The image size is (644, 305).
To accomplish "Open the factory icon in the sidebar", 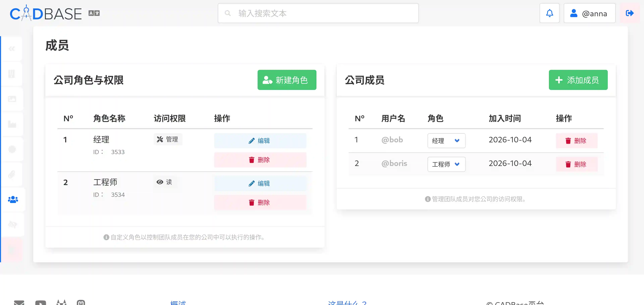I will pyautogui.click(x=12, y=124).
